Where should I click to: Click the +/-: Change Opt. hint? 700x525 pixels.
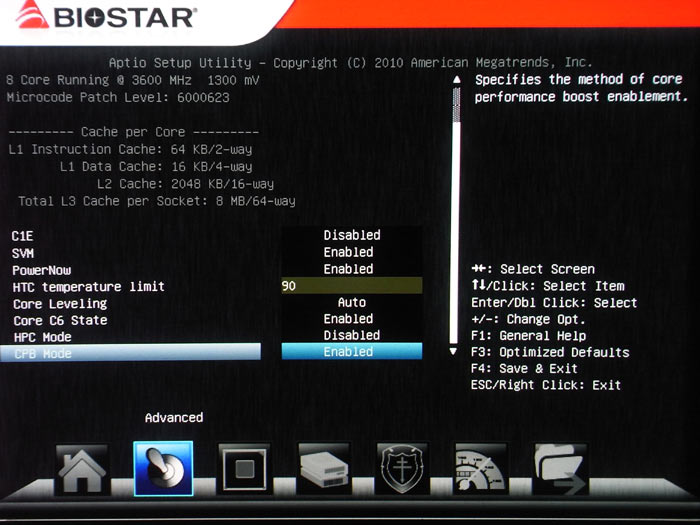click(x=528, y=319)
